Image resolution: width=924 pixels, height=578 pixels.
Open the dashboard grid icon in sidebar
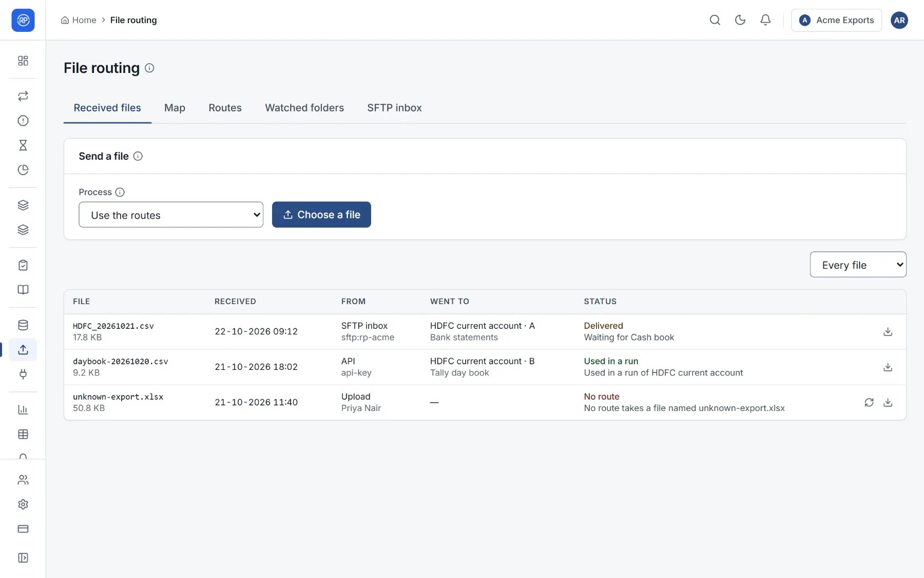click(x=23, y=61)
